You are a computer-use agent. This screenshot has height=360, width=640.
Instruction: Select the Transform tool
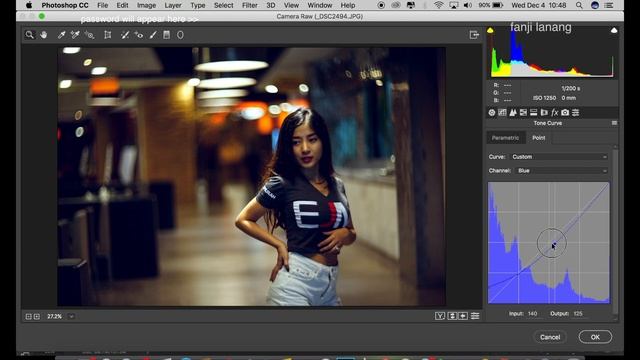click(108, 35)
